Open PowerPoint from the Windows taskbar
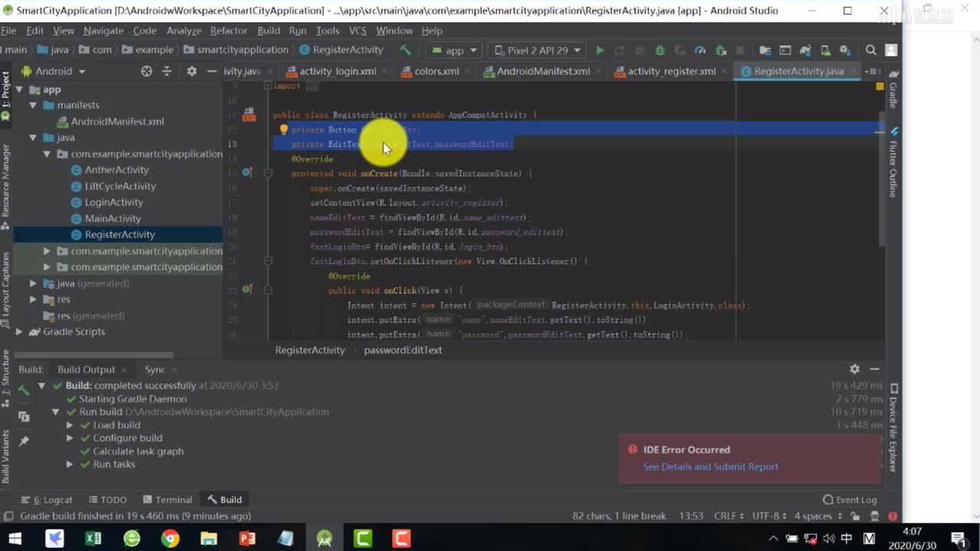Viewport: 980px width, 551px height. point(247,539)
